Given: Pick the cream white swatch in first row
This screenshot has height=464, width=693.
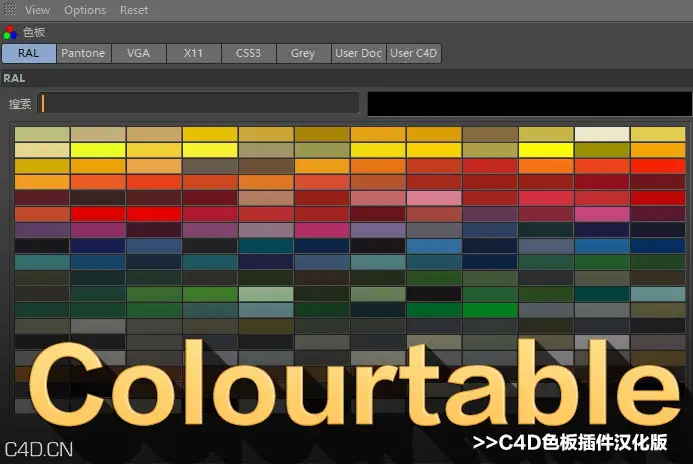Looking at the screenshot, I should (602, 134).
